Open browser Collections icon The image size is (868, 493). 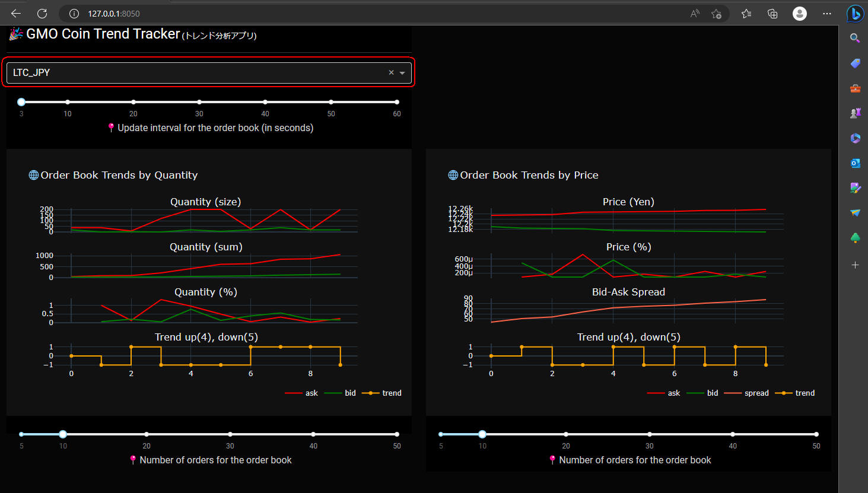coord(772,14)
